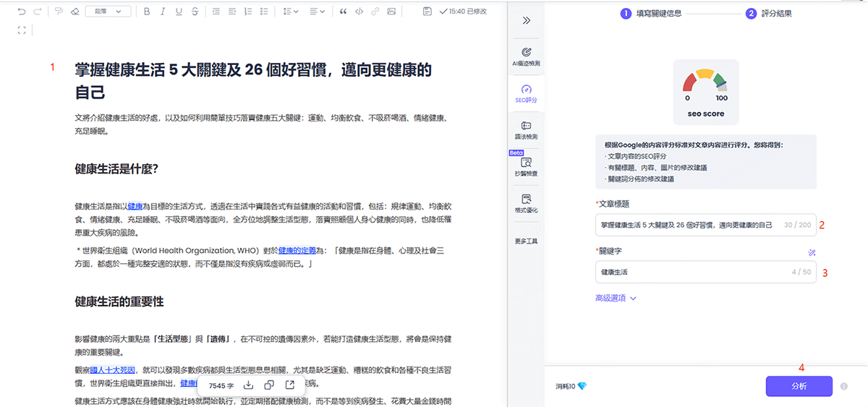
Task: Insert a block quote
Action: tap(344, 12)
